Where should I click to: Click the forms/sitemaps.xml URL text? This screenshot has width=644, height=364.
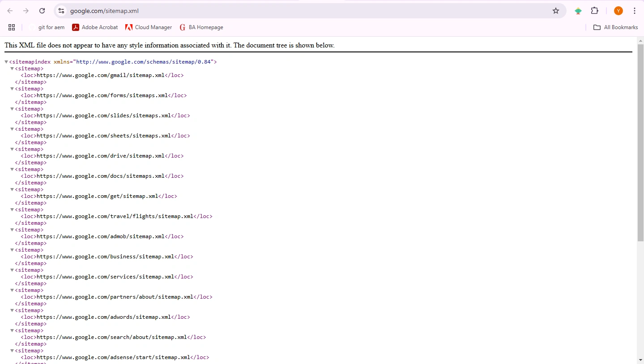click(102, 95)
